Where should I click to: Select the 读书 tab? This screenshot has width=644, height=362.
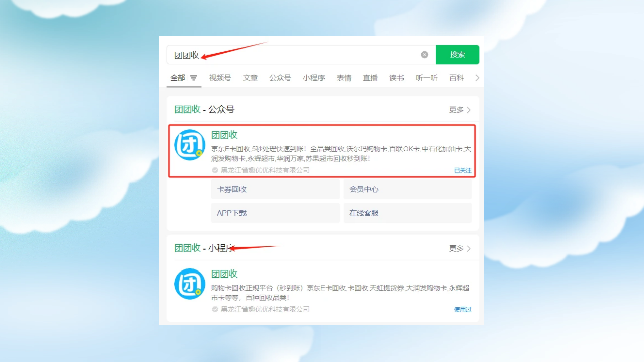pos(396,78)
